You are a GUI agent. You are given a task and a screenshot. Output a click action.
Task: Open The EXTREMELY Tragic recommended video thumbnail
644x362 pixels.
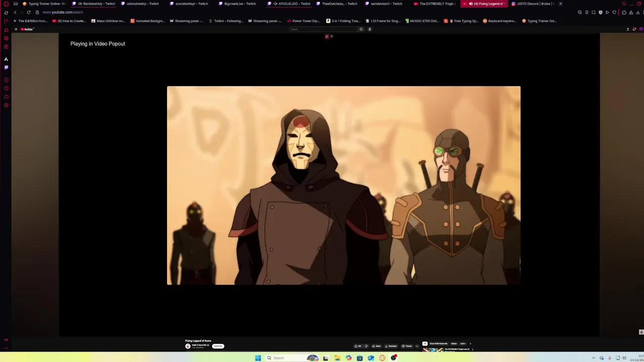tap(433, 350)
